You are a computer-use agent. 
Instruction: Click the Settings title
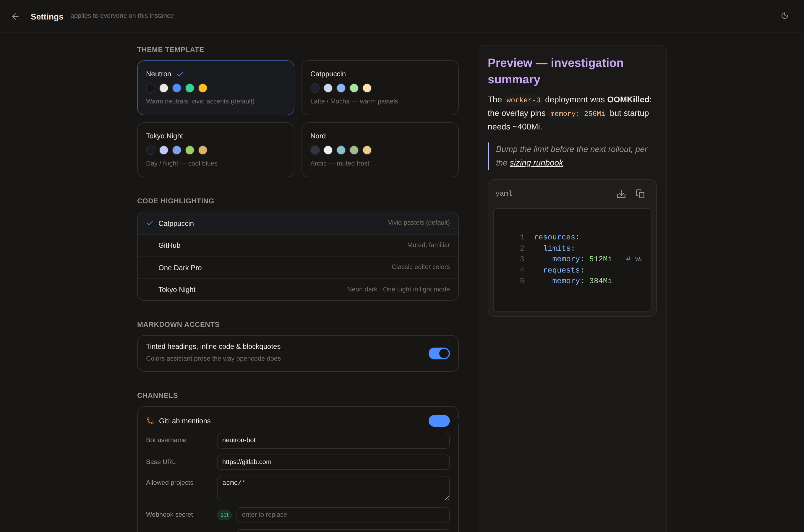[x=47, y=17]
